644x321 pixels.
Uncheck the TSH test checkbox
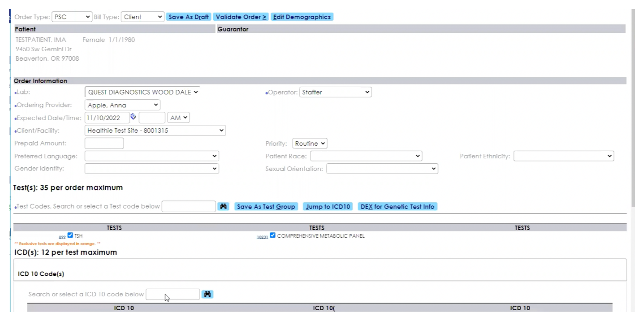pos(70,235)
